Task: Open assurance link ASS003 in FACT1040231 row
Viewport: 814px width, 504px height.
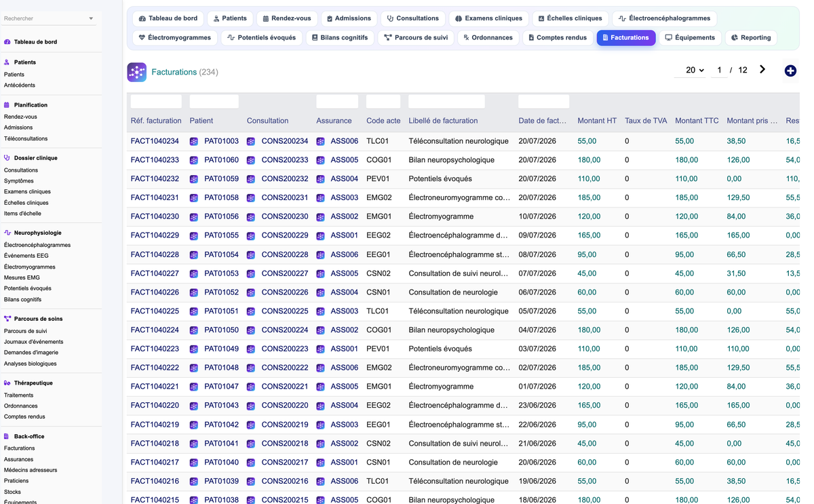Action: point(345,198)
